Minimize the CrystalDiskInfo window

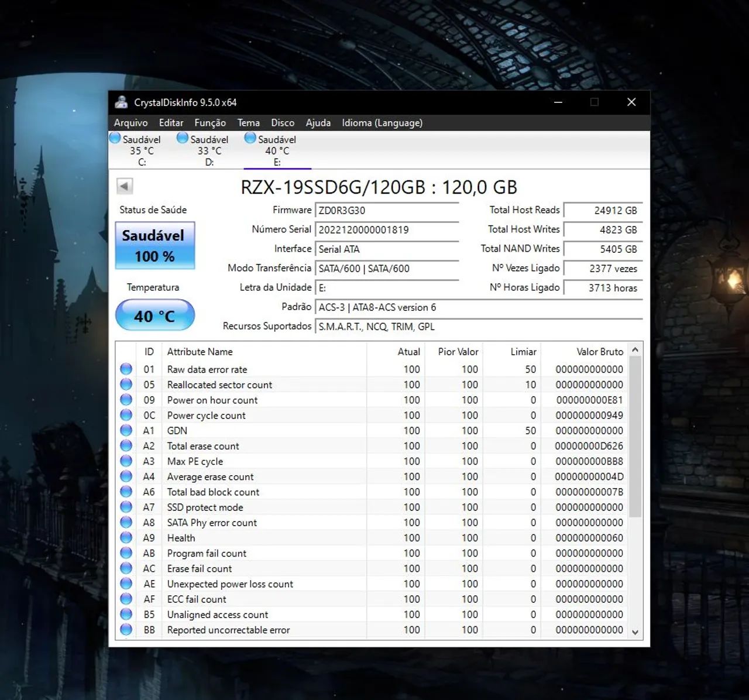pos(558,102)
